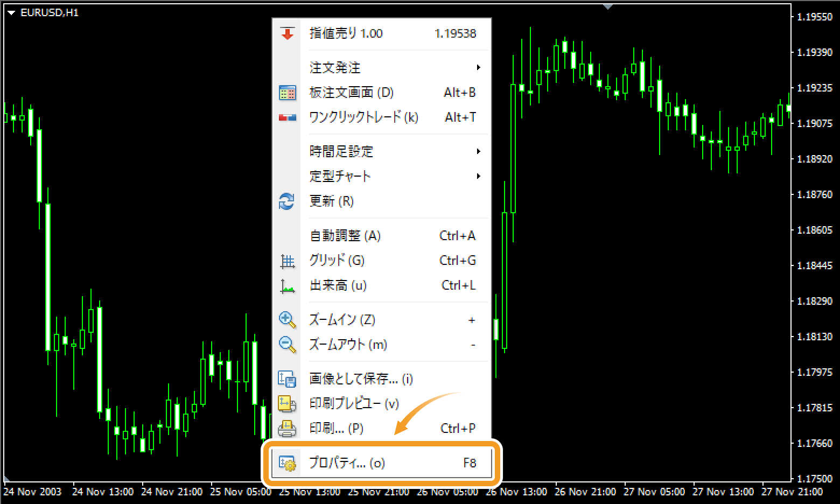840x504 pixels.
Task: Click the 1.19538 price in menu
Action: click(x=456, y=33)
